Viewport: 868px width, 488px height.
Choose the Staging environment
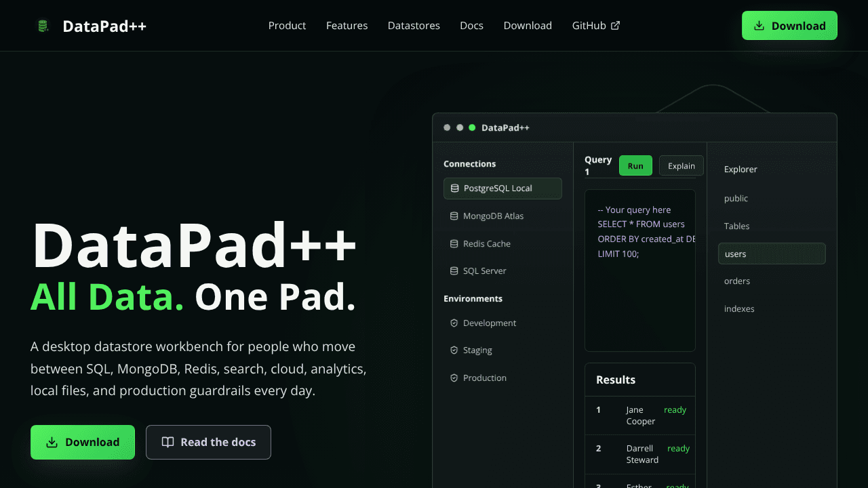(502, 350)
